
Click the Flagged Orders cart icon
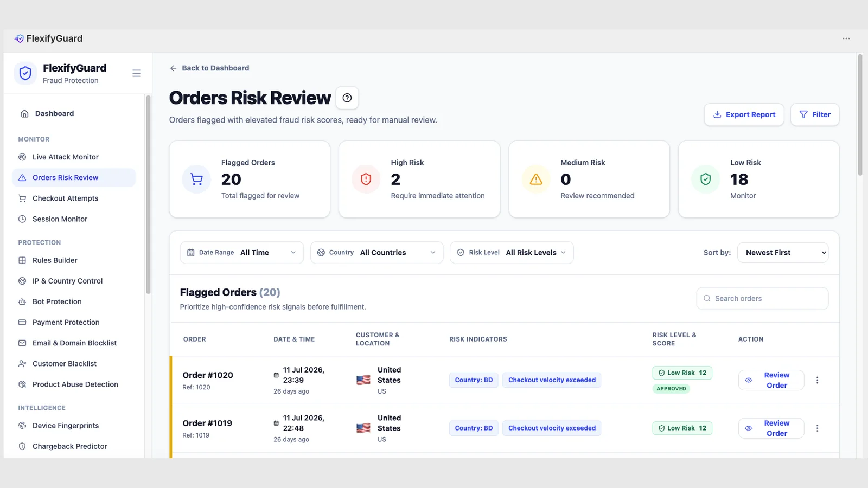(196, 179)
